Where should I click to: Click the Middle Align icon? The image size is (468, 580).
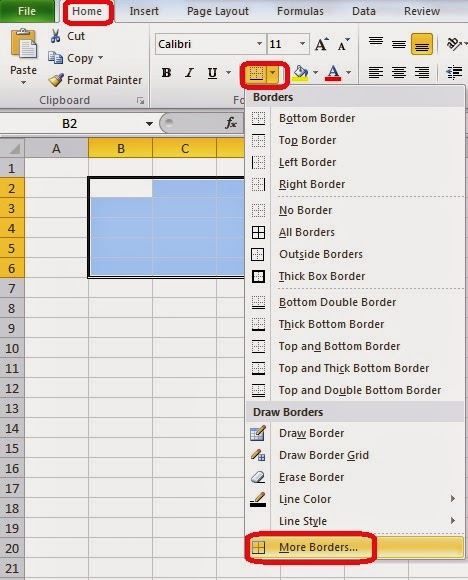point(399,44)
